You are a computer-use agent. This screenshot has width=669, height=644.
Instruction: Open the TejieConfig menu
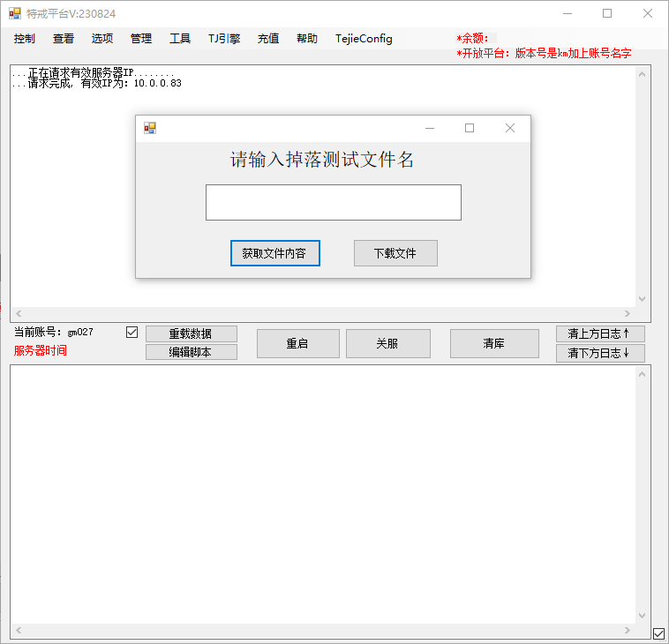point(364,39)
